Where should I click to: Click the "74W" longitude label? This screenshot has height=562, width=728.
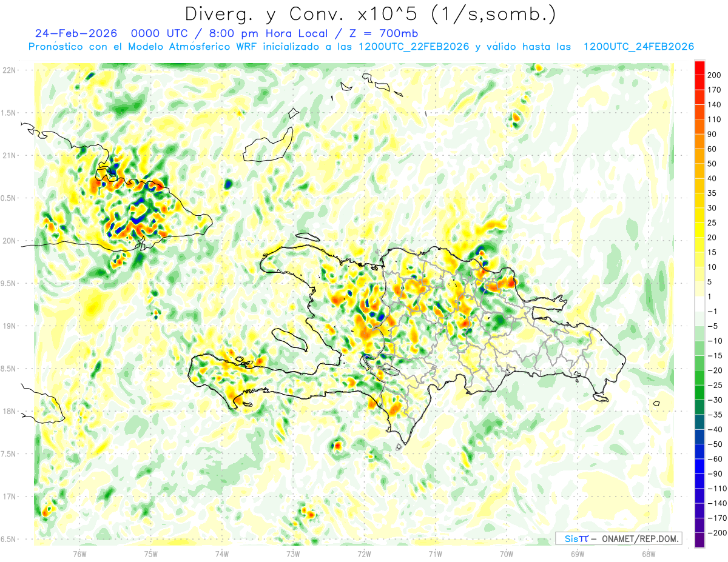coord(221,554)
